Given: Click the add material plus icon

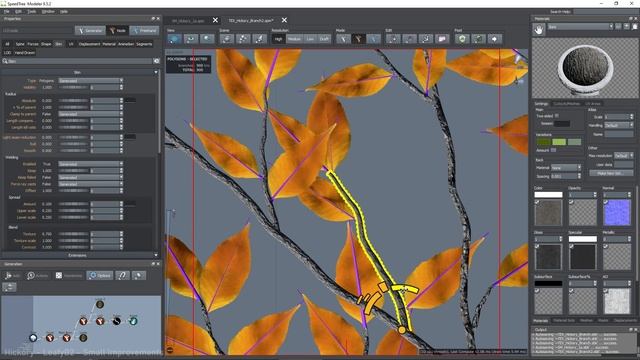Looking at the screenshot, I should coord(627,27).
